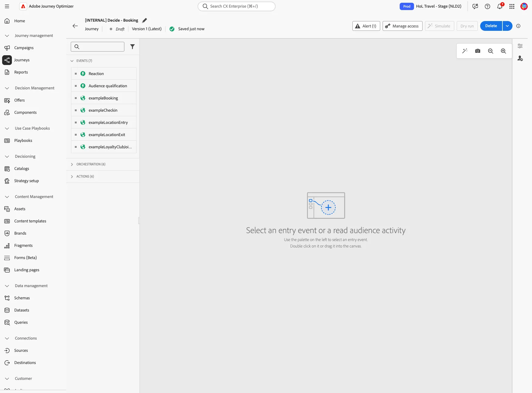The image size is (532, 393).
Task: Select the exampleLocationEntry event
Action: pyautogui.click(x=104, y=122)
